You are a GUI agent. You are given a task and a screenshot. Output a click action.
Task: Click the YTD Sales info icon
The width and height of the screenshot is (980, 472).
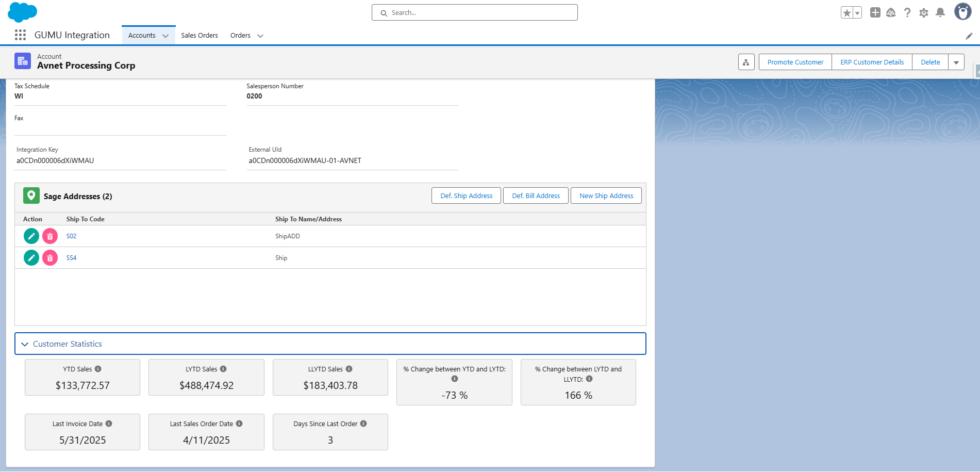click(98, 369)
